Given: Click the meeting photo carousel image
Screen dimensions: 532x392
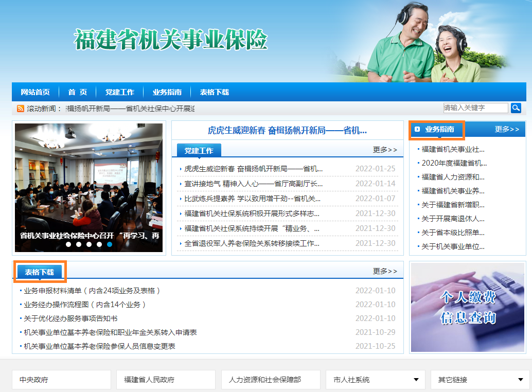Looking at the screenshot, I should [88, 180].
